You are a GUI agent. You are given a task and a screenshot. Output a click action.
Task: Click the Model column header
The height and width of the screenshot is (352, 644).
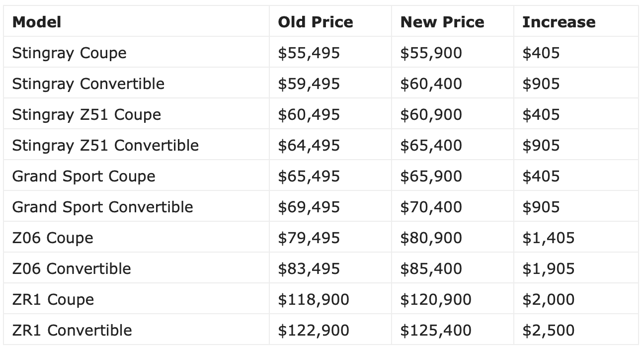(37, 22)
